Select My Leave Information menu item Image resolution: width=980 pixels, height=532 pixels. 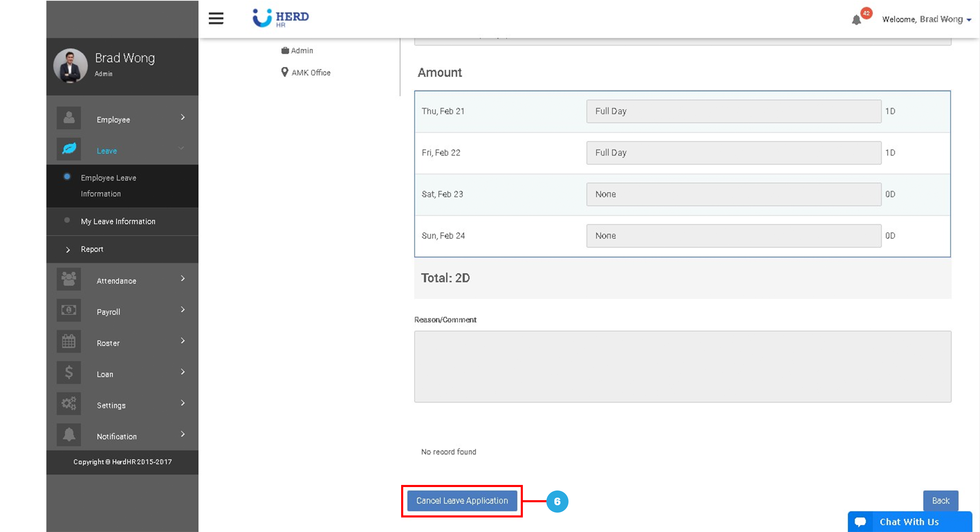[118, 221]
